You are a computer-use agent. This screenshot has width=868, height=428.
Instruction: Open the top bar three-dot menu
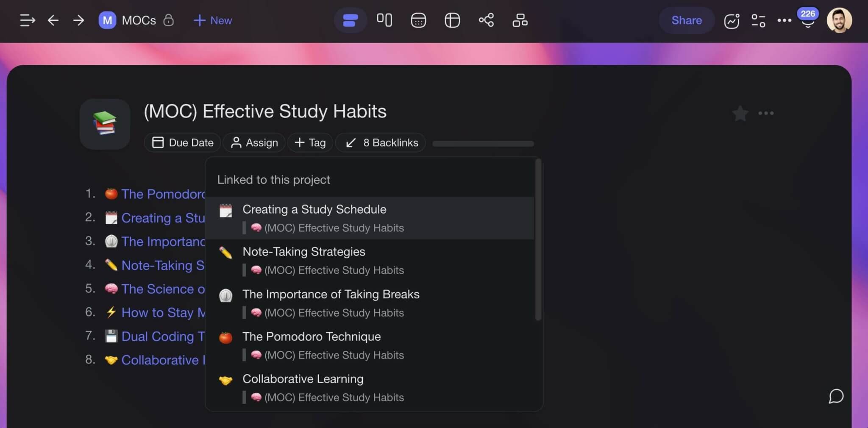(x=784, y=20)
